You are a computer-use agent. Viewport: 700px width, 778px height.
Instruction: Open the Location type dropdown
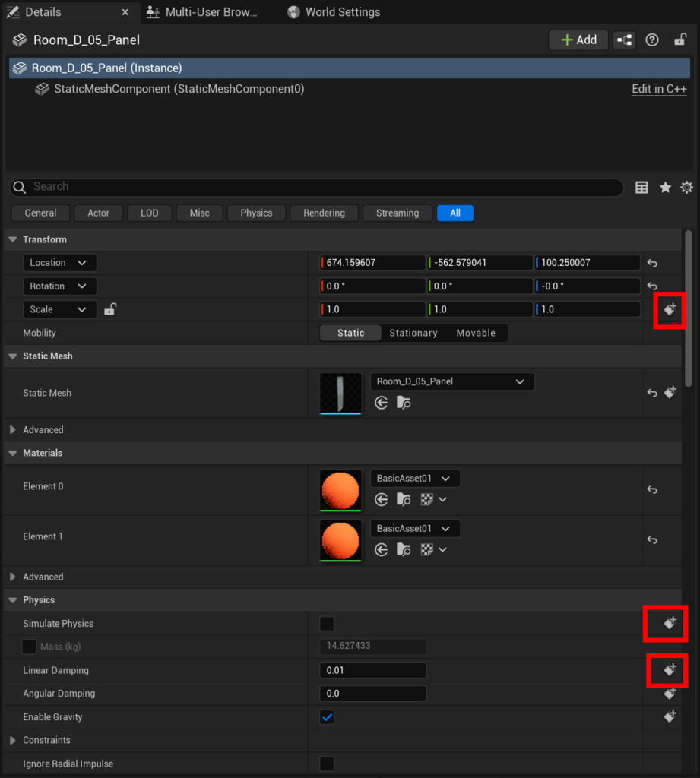tap(60, 263)
